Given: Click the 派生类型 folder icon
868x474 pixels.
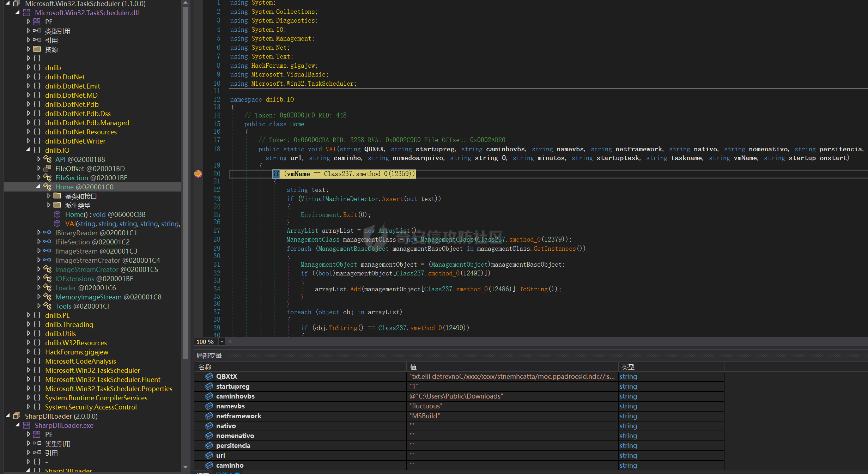Looking at the screenshot, I should (x=57, y=205).
